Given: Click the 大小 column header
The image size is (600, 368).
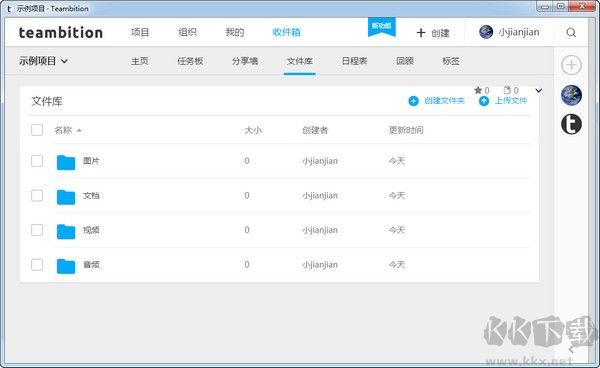Looking at the screenshot, I should [x=253, y=130].
